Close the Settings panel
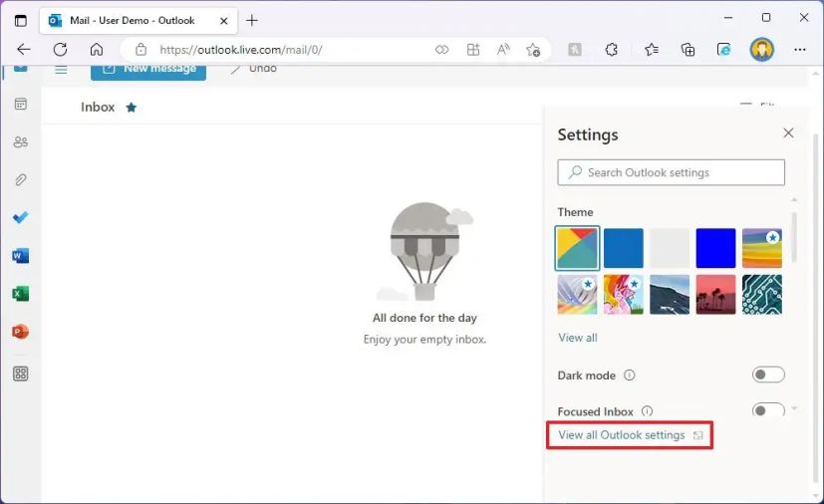824x504 pixels. pyautogui.click(x=788, y=132)
